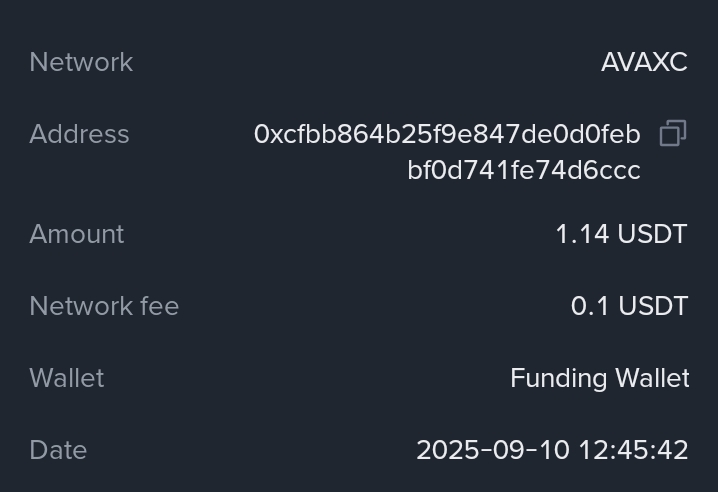Viewport: 718px width, 492px height.
Task: Click the Network fee label
Action: (x=104, y=306)
